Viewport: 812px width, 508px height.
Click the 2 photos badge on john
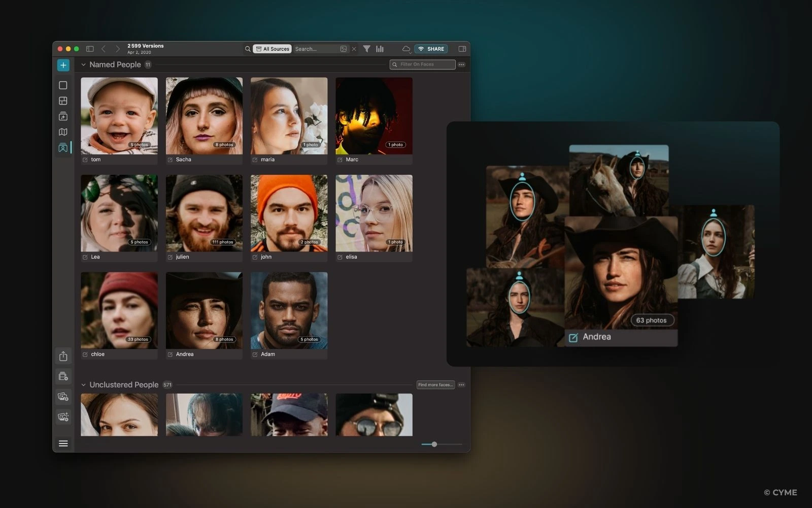pos(310,242)
